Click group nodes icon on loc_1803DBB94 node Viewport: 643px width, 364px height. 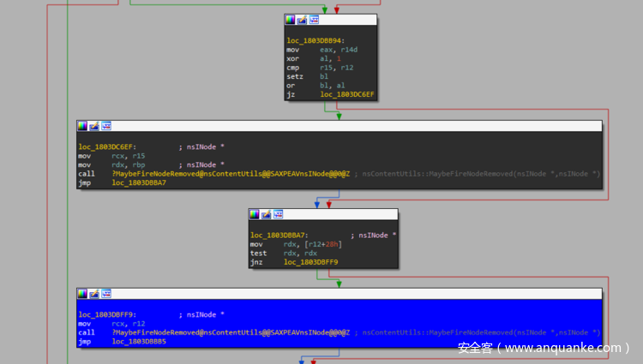pyautogui.click(x=314, y=19)
